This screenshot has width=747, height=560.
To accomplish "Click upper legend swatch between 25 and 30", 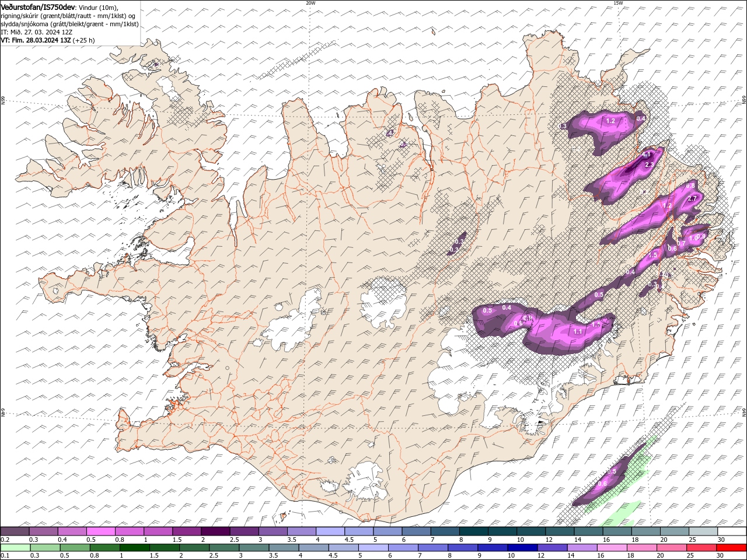I will point(703,531).
